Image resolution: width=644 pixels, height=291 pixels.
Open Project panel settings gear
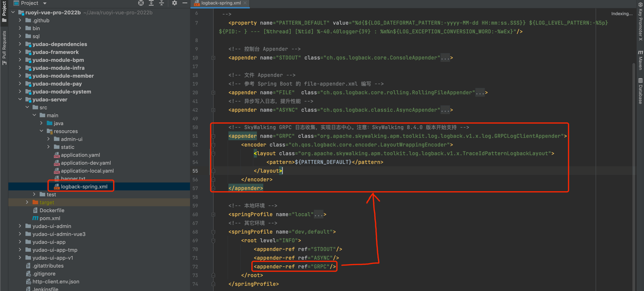(175, 3)
